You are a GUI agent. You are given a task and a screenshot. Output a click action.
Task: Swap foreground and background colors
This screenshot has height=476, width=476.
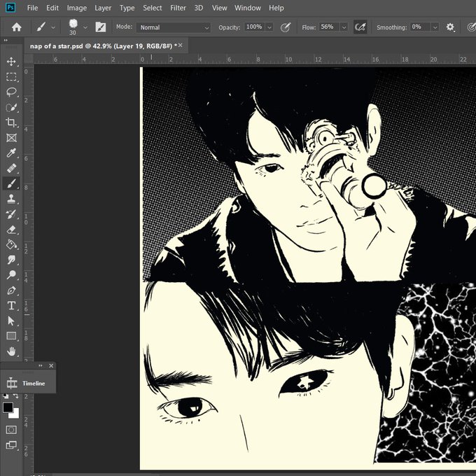pyautogui.click(x=16, y=396)
